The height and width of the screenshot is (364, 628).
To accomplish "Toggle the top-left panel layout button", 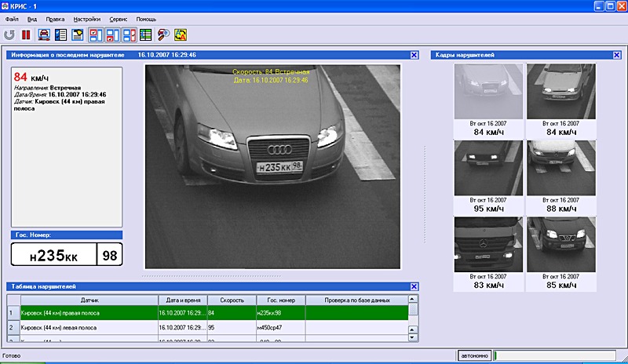I will pyautogui.click(x=95, y=35).
